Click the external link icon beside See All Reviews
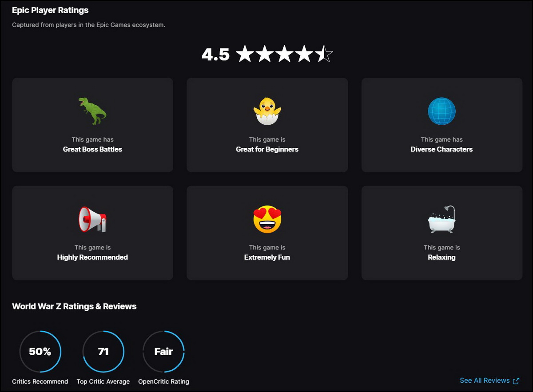Viewport: 533px width, 392px height. point(516,381)
